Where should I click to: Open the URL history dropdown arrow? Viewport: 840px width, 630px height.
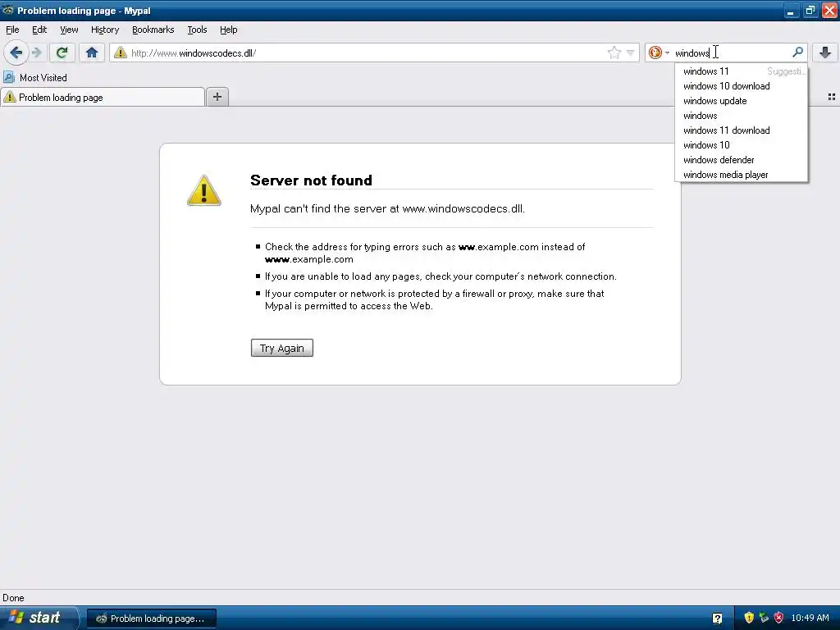(x=631, y=52)
